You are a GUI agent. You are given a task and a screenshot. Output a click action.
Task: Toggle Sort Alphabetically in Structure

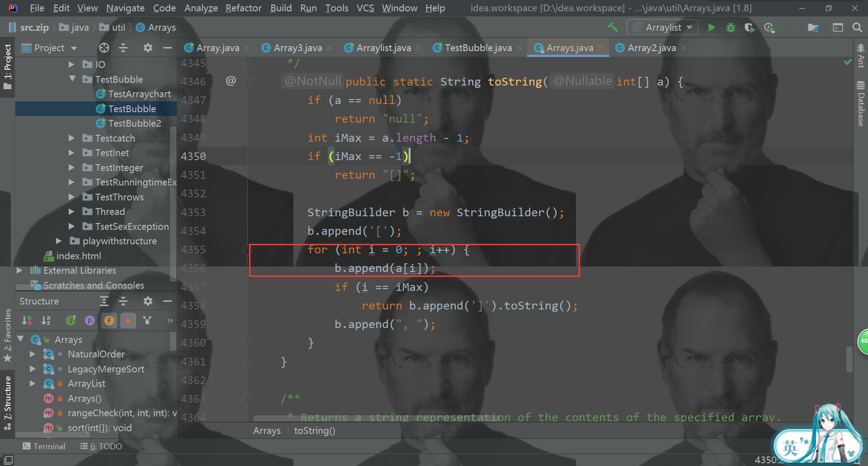pos(47,321)
